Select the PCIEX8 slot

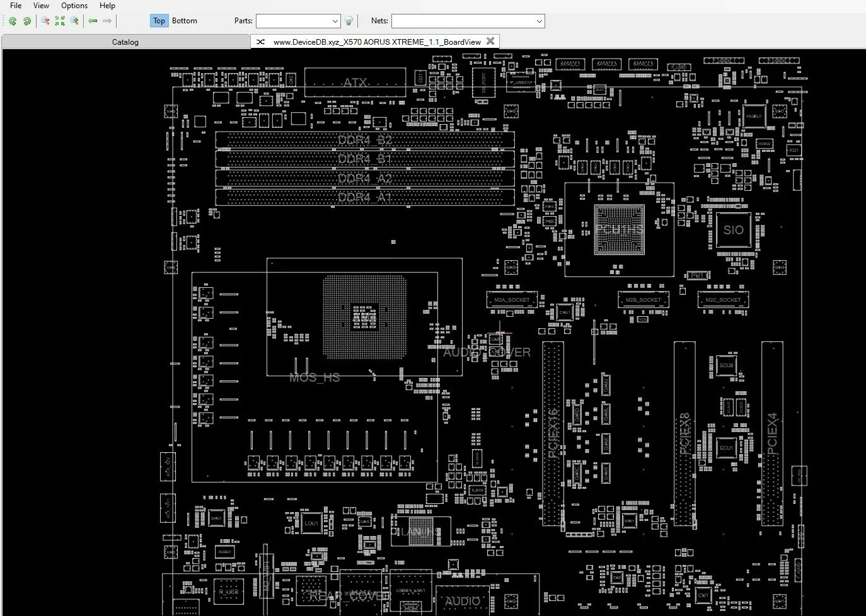click(x=684, y=433)
